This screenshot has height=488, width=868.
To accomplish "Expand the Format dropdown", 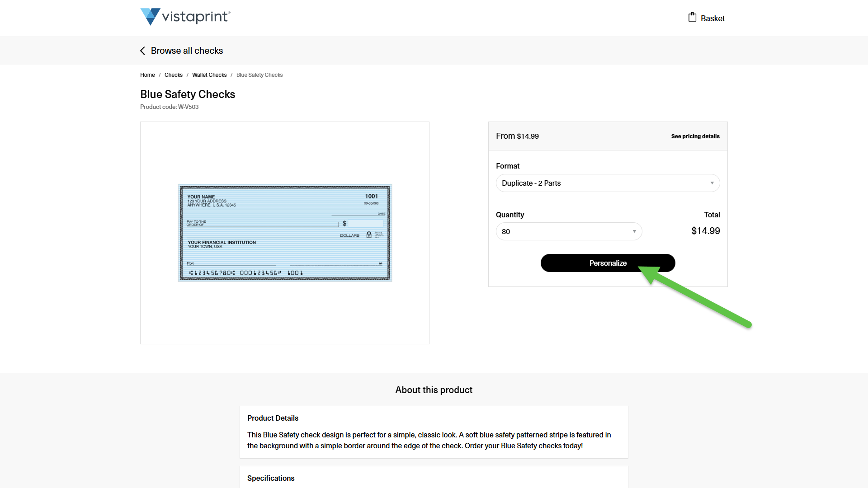I will pos(608,183).
